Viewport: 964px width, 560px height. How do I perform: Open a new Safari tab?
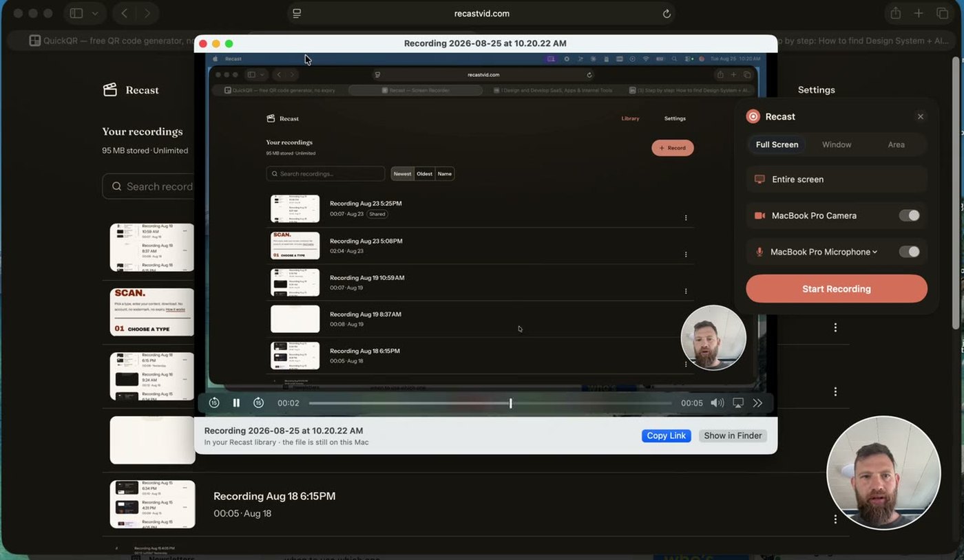click(919, 13)
